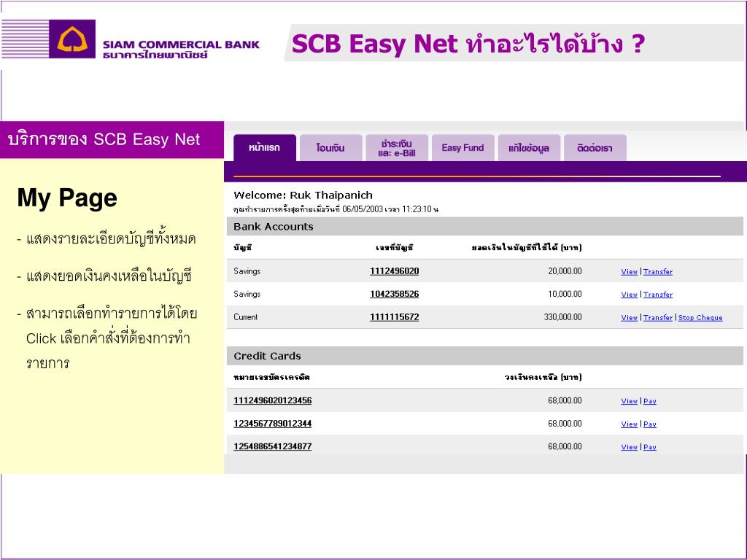Click the SIAM COMMERCIAL BANK name text
747x560 pixels.
pos(181,44)
